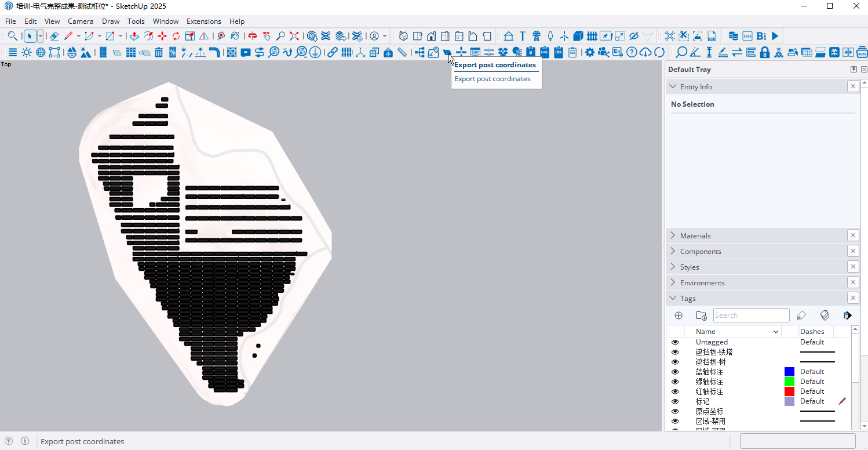868x450 pixels.
Task: Click the globe geo-location icon
Action: (x=41, y=52)
